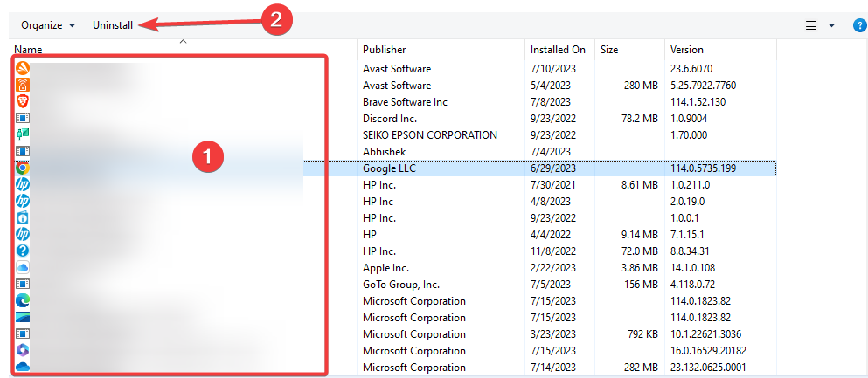Viewport: 868px width, 378px height.
Task: Click the Size column header
Action: tap(609, 50)
